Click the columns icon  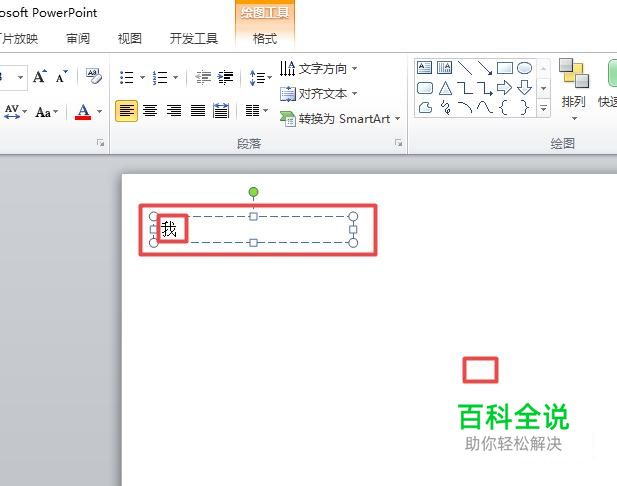tap(252, 111)
